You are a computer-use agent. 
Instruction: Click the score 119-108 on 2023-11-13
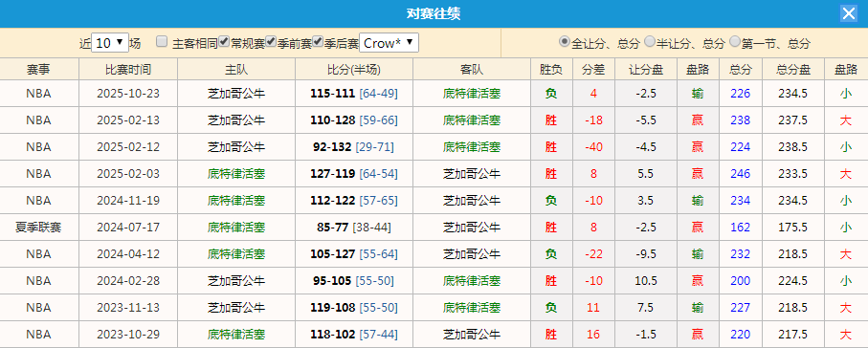point(332,307)
